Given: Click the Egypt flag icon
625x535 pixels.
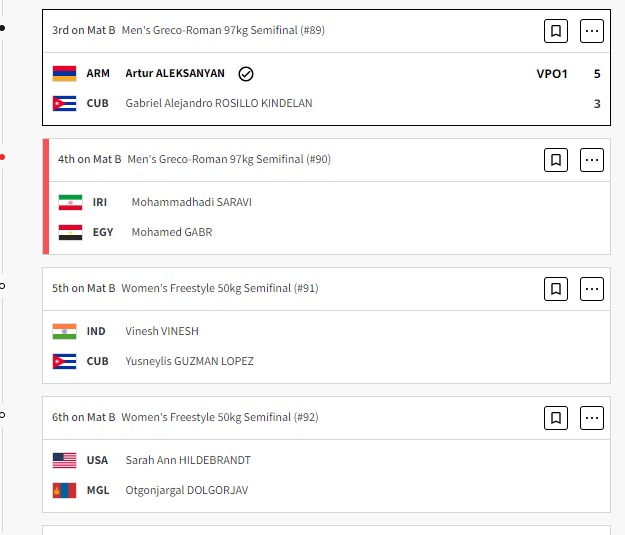Looking at the screenshot, I should [70, 232].
